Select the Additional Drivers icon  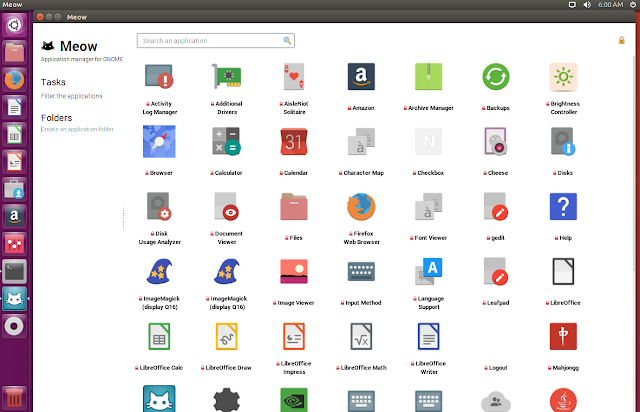[227, 76]
